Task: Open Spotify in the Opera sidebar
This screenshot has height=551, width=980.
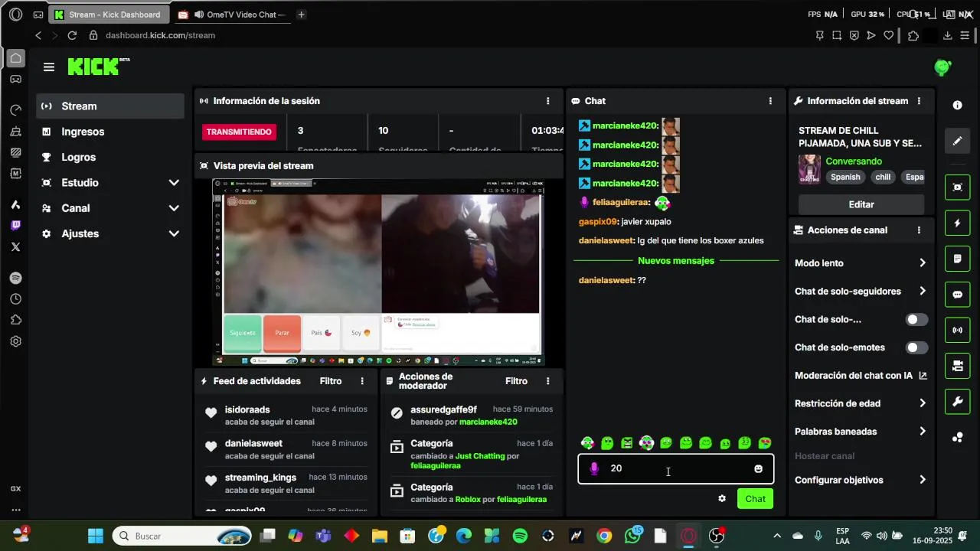Action: pyautogui.click(x=15, y=278)
